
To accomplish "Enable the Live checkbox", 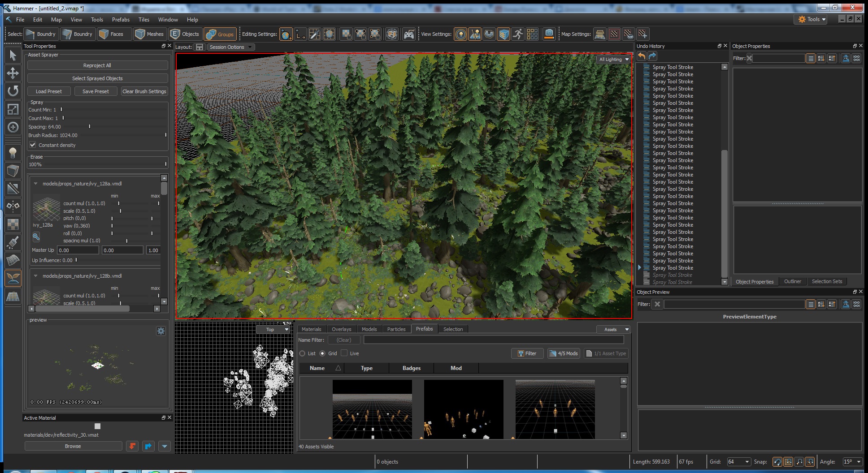I will tap(344, 353).
